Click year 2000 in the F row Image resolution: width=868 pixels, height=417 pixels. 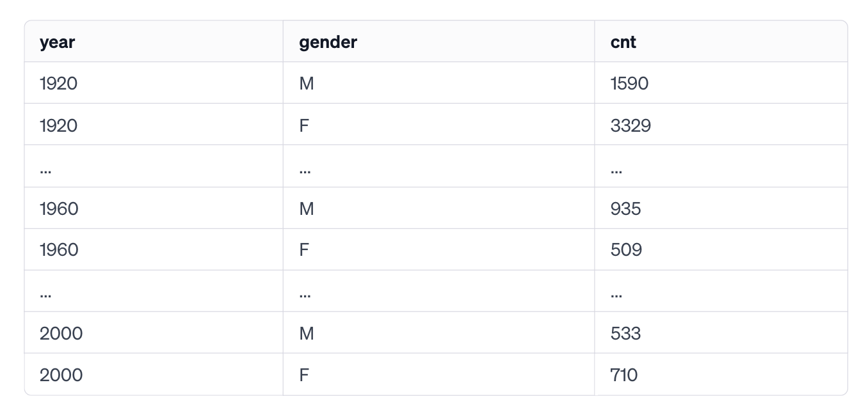[x=61, y=375]
